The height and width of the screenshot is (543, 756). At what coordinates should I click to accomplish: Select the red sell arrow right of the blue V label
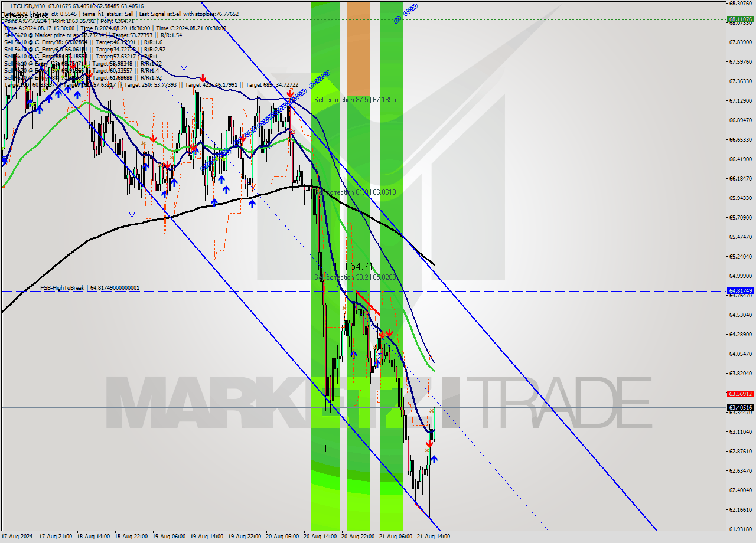[x=203, y=78]
